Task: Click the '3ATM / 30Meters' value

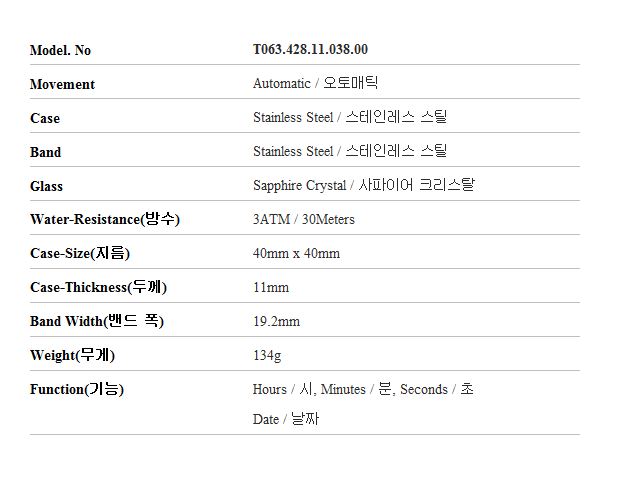Action: [x=304, y=219]
